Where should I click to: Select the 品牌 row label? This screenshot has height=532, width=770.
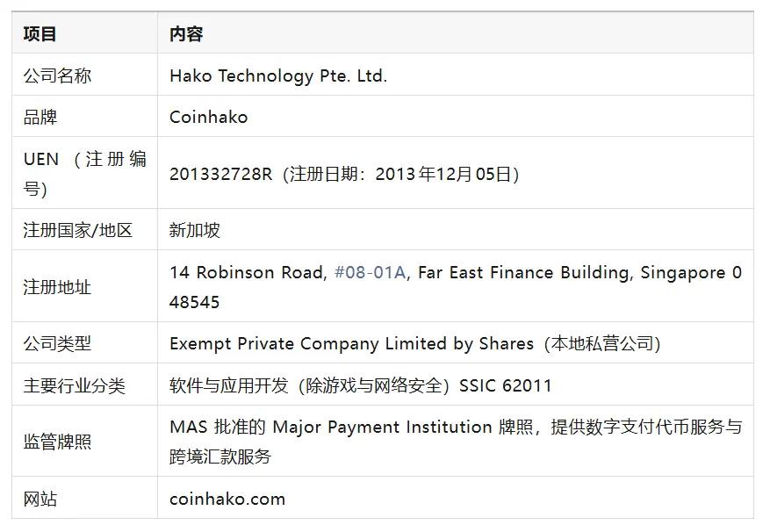coord(40,118)
